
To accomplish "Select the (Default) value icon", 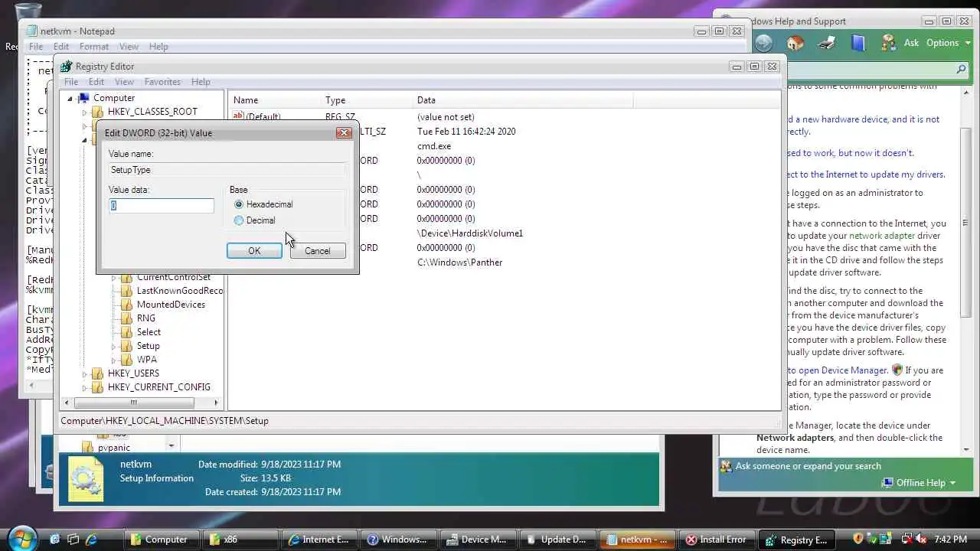I will point(238,116).
